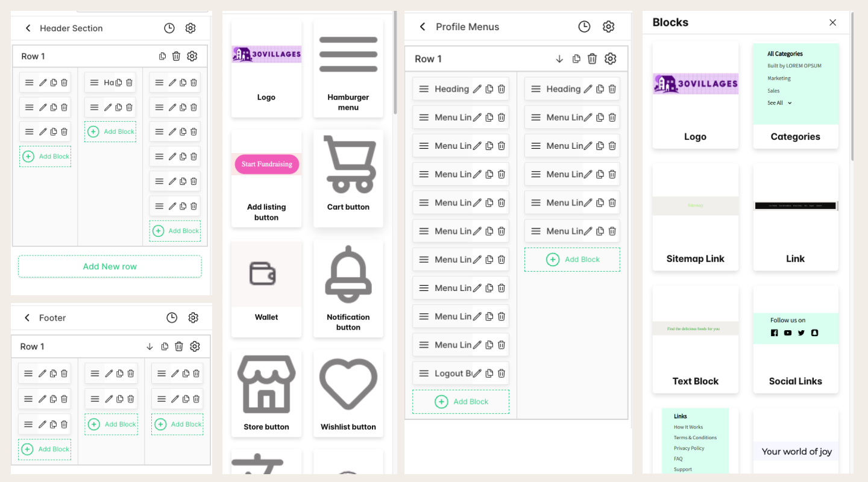Click the Facebook icon in the Social Links block
Screen dimensions: 868x482
[x=775, y=333]
